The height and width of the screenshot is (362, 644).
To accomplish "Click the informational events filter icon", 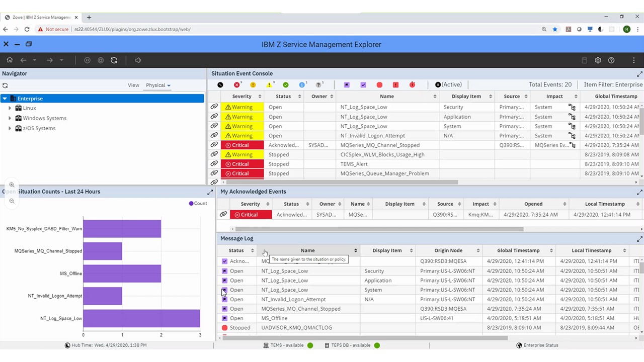I will [301, 84].
